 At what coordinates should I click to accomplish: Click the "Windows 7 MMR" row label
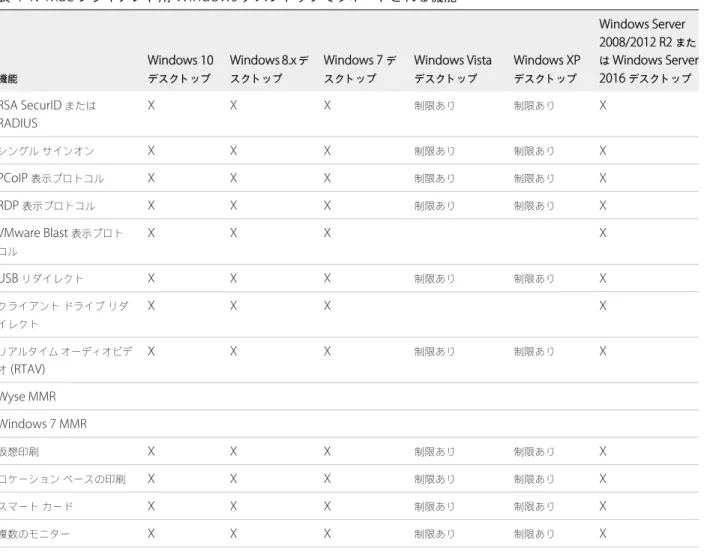43,424
